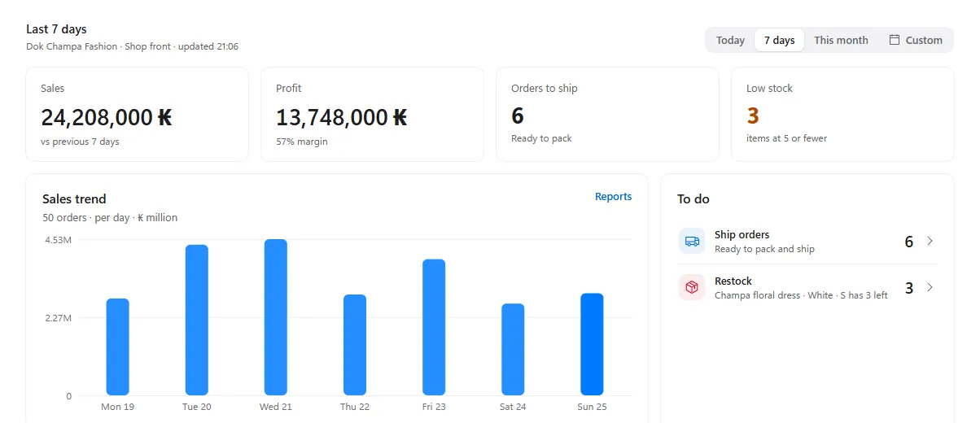The width and height of the screenshot is (980, 423).
Task: Select the Sat 24 sales bar
Action: [x=513, y=349]
